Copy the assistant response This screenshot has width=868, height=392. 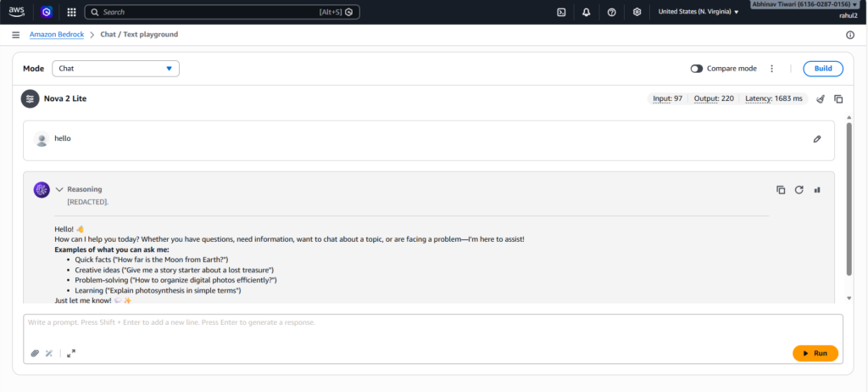(x=781, y=190)
